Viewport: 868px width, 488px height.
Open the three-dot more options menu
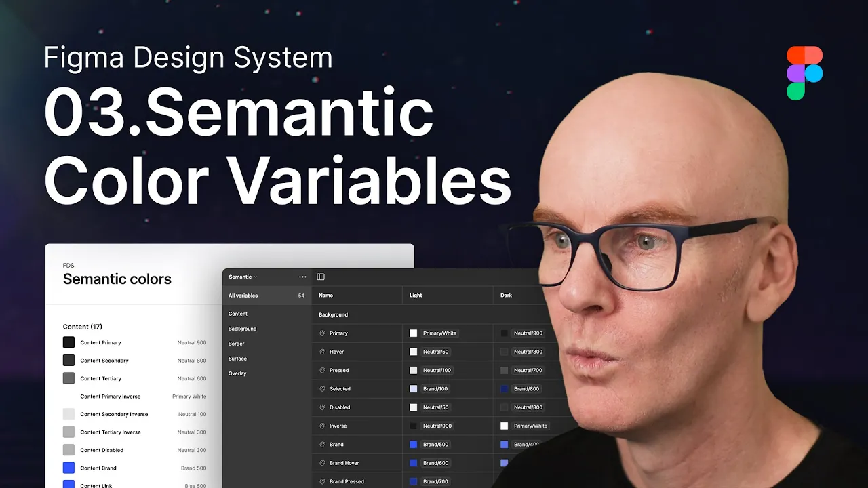point(302,277)
